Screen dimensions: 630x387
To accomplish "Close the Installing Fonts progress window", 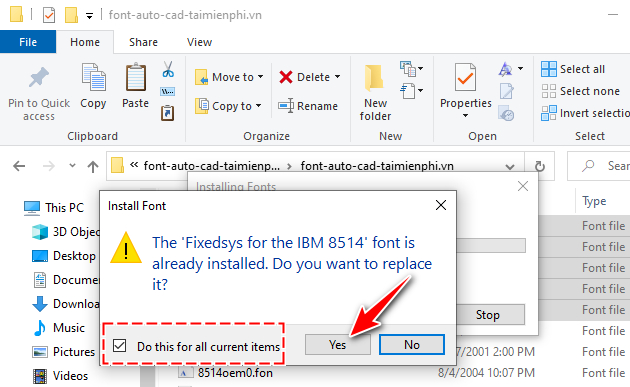I will 523,186.
